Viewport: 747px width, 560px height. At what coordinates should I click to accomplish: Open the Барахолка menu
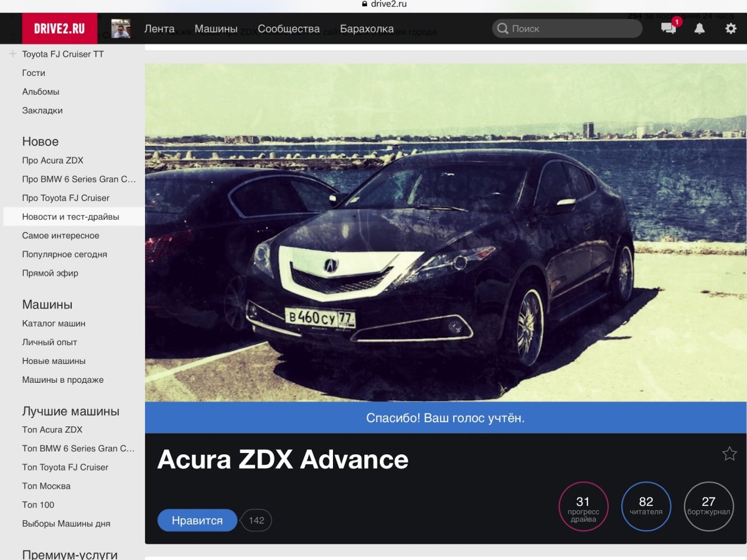(367, 29)
